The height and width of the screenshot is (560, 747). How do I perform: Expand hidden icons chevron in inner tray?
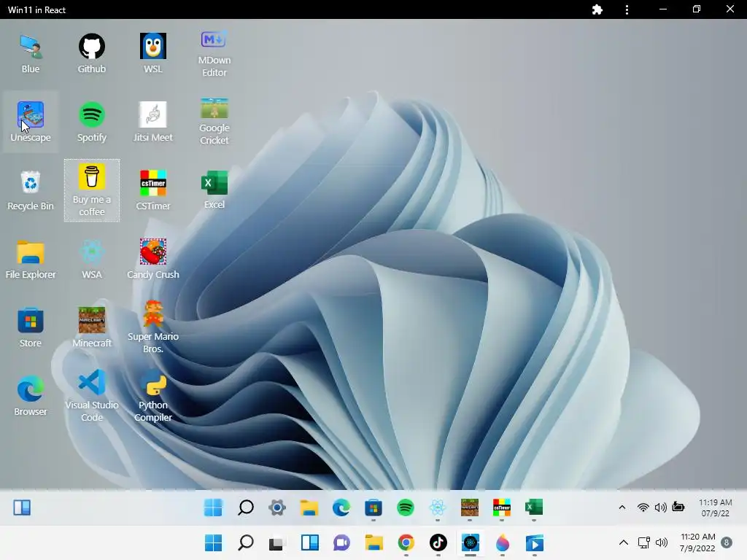click(622, 507)
